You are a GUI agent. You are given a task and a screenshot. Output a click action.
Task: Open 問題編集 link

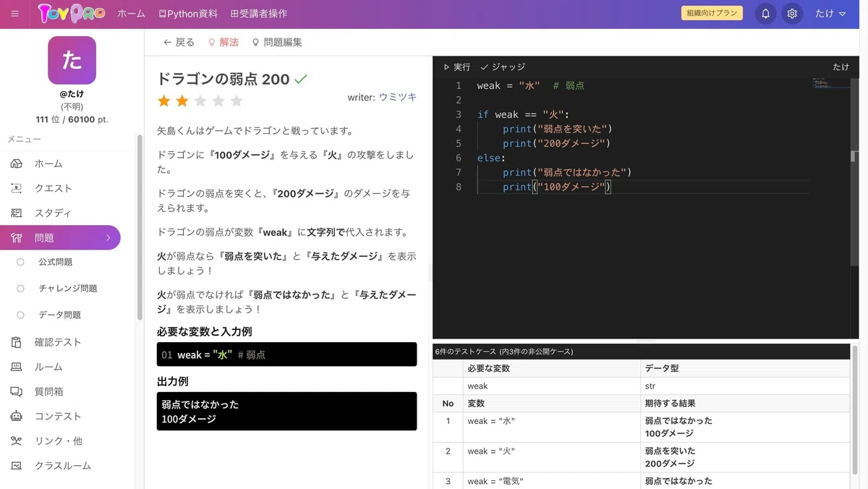click(277, 43)
